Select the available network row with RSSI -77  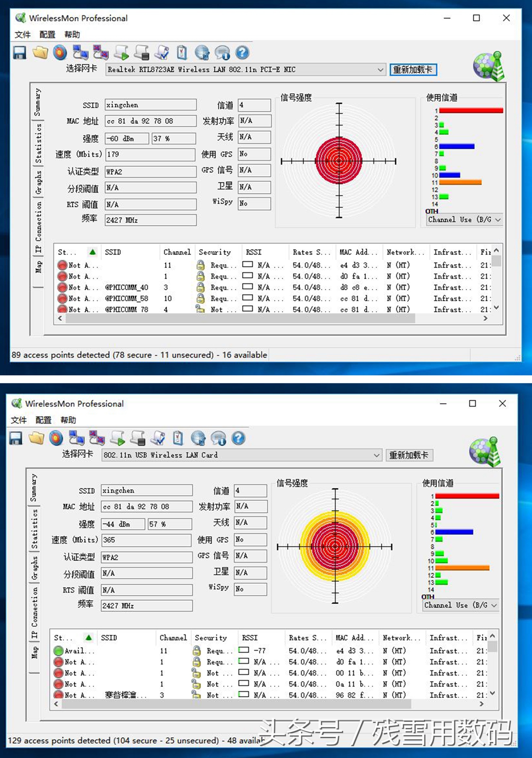pos(270,651)
